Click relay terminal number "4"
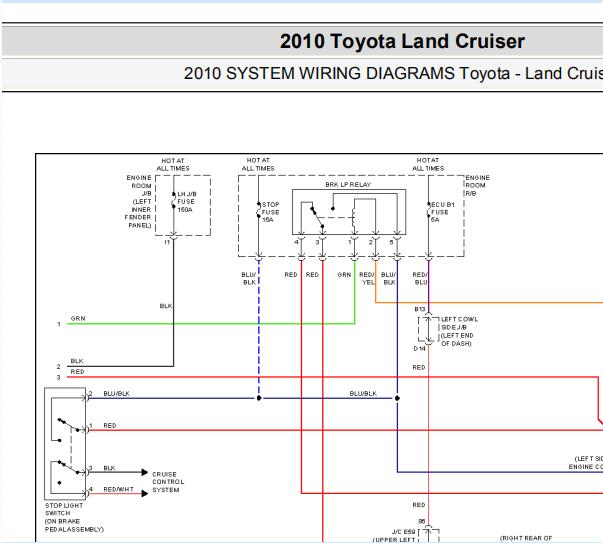 click(296, 242)
